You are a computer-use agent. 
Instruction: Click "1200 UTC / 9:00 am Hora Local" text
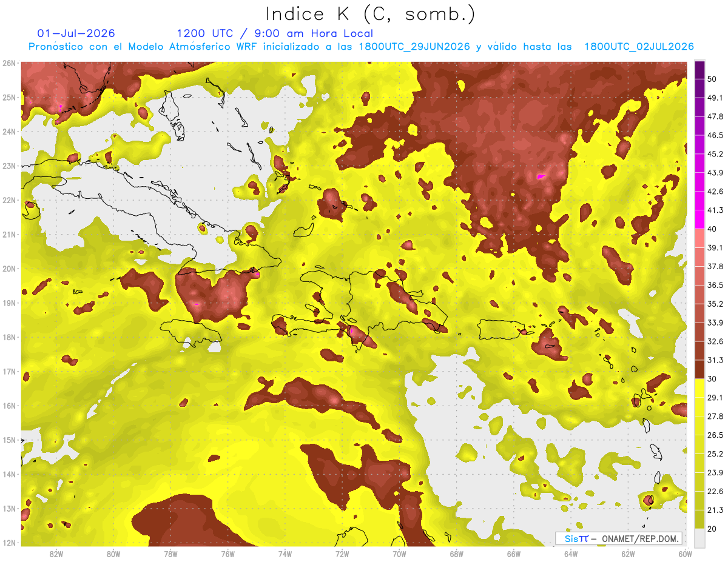[275, 33]
